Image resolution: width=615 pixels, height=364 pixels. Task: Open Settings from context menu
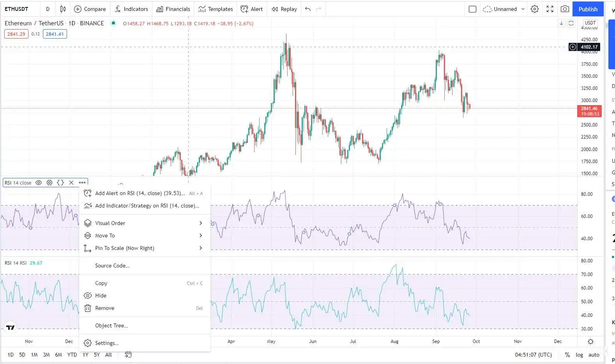tap(145, 343)
